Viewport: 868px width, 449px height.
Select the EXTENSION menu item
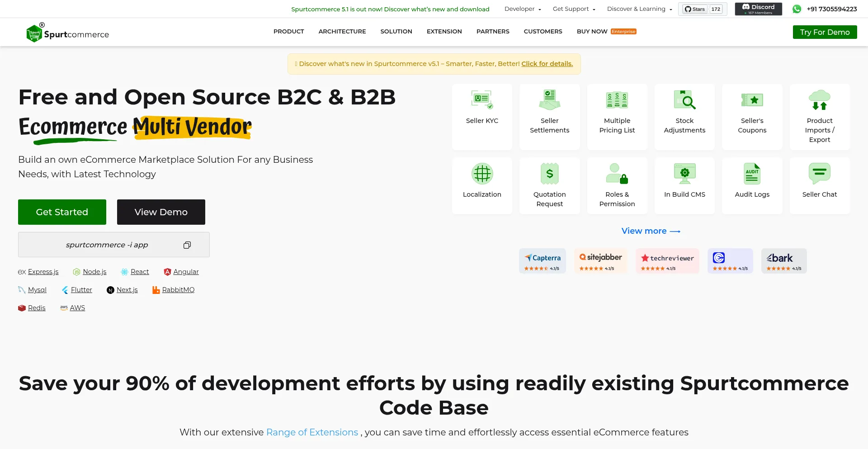pyautogui.click(x=444, y=32)
